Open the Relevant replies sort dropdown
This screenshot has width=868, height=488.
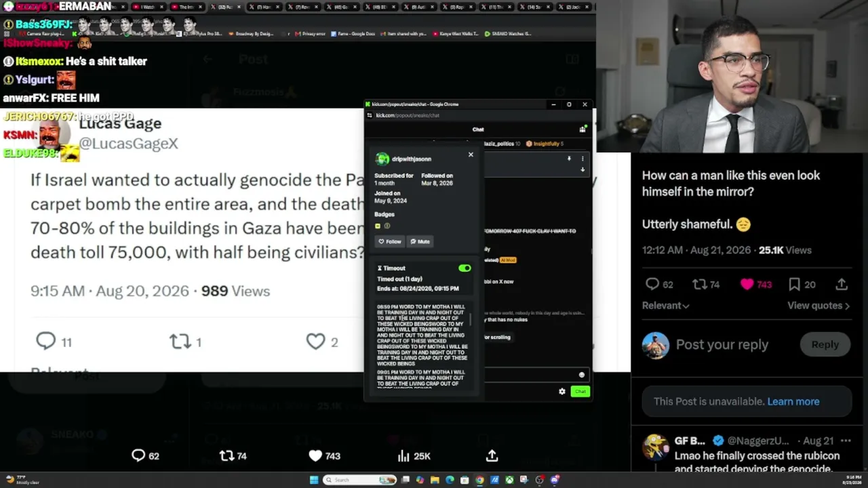665,306
